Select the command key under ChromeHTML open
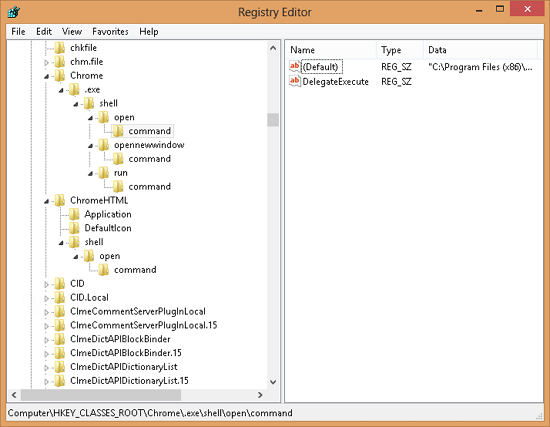The height and width of the screenshot is (427, 550). click(x=135, y=270)
